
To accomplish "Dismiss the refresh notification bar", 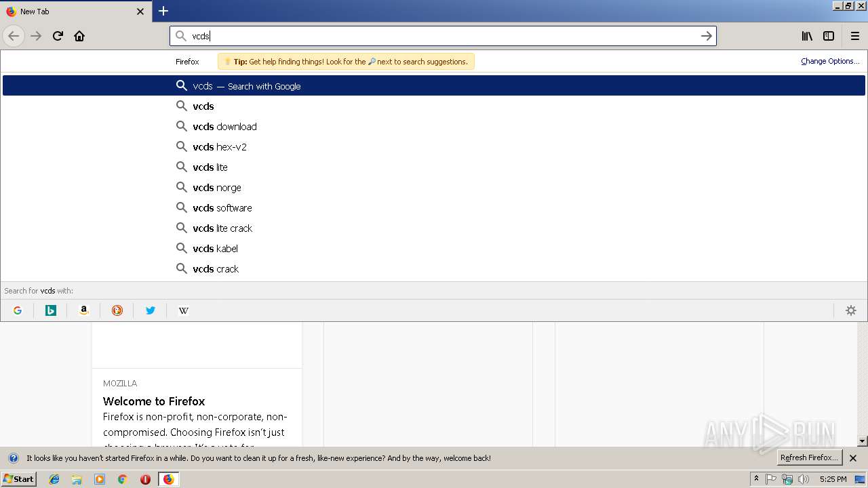I will [853, 458].
